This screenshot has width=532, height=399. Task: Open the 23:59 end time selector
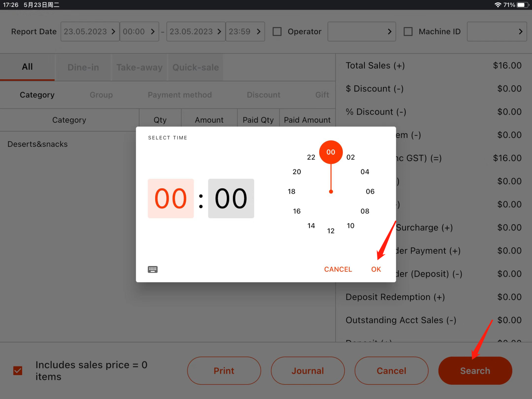point(245,32)
